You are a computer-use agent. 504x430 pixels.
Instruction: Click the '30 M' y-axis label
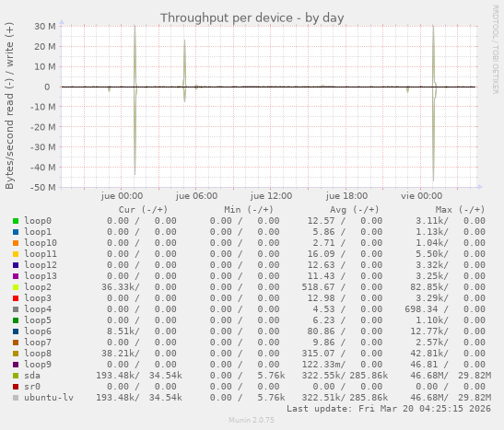click(45, 27)
